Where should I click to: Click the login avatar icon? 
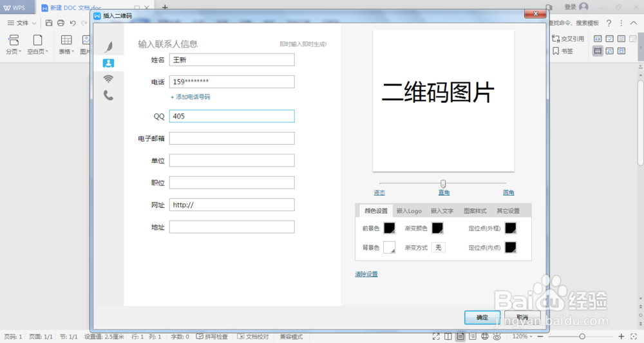point(583,6)
